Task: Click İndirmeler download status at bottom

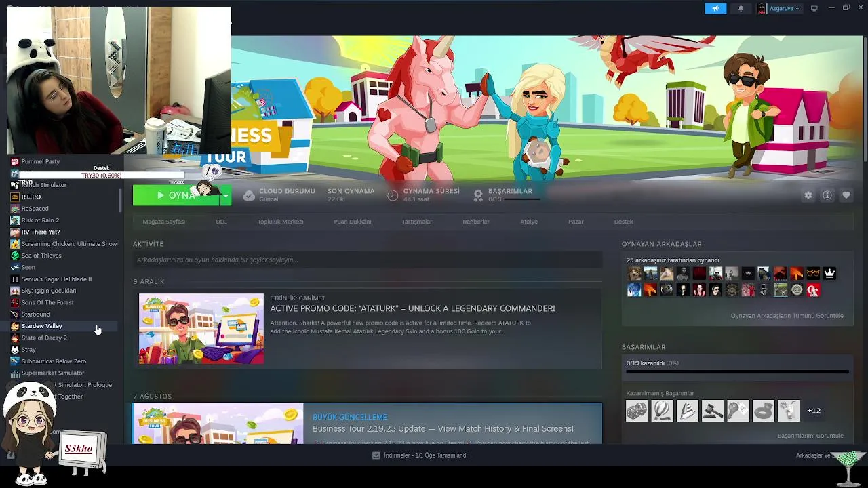Action: (x=420, y=455)
